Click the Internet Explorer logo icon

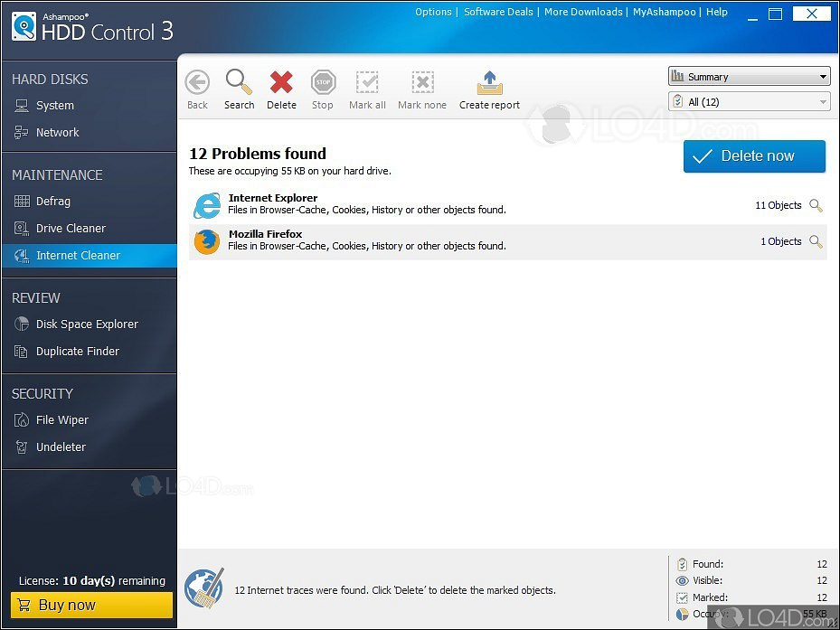(207, 206)
